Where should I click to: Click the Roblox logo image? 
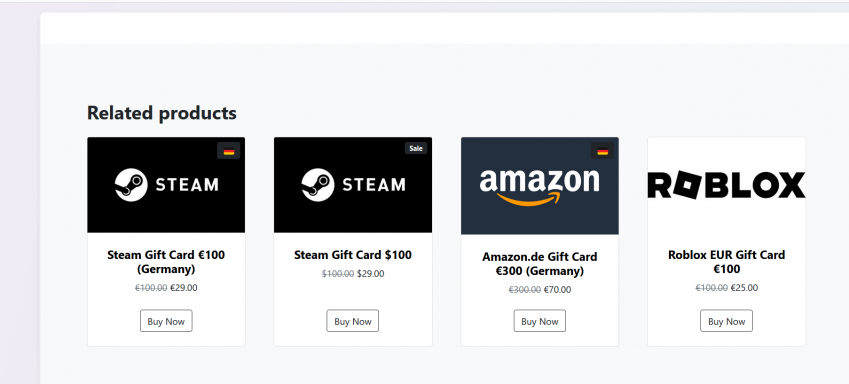[x=727, y=185]
